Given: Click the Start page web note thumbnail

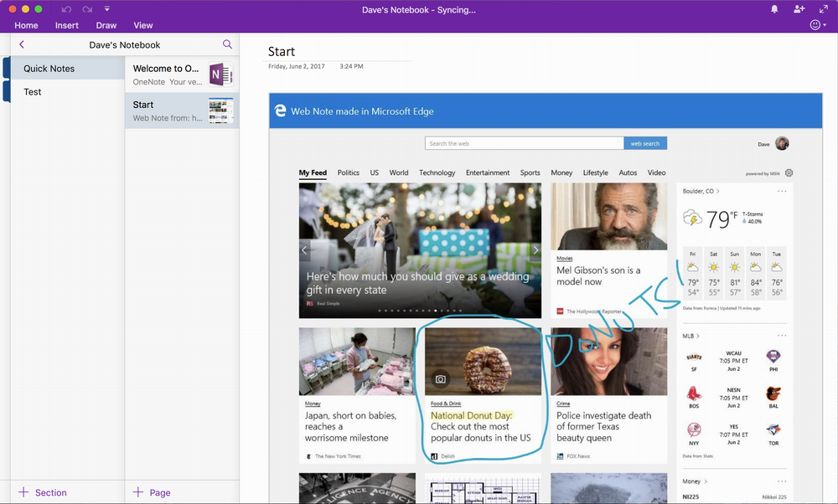Looking at the screenshot, I should pyautogui.click(x=220, y=111).
